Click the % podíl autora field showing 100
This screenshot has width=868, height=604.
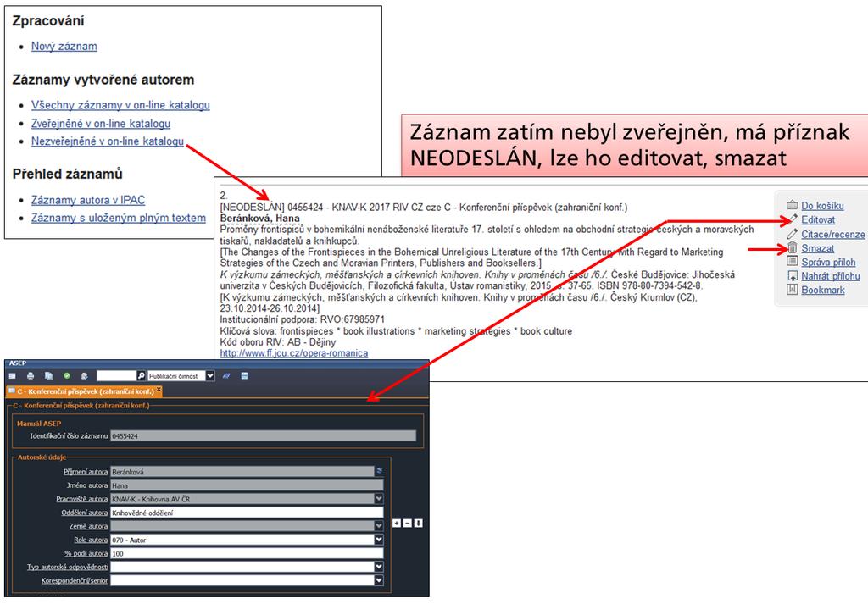click(247, 553)
